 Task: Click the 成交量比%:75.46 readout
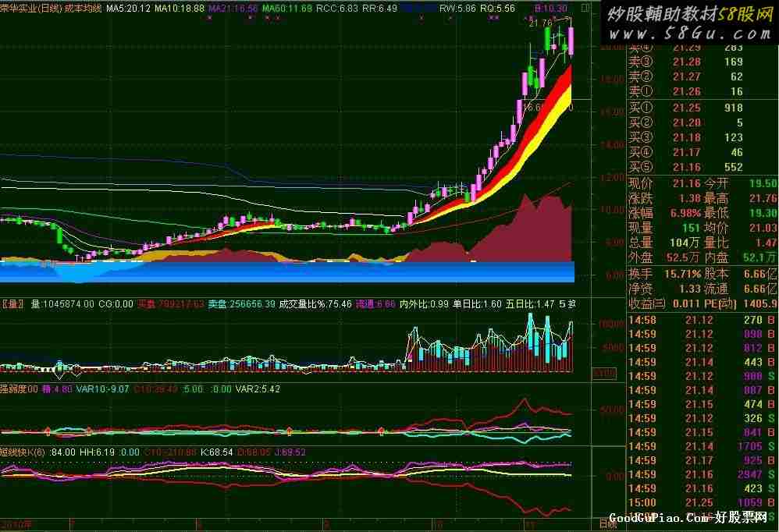point(315,303)
